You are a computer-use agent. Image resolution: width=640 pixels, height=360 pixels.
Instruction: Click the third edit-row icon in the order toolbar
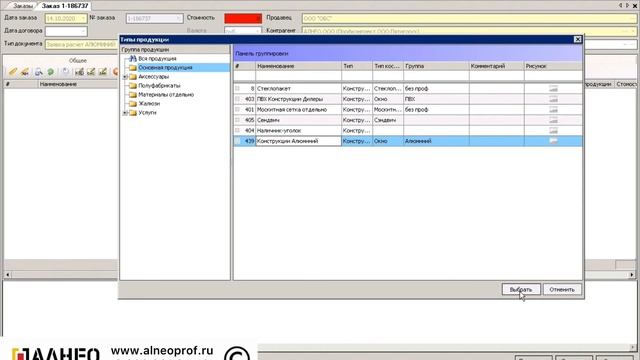103,72
